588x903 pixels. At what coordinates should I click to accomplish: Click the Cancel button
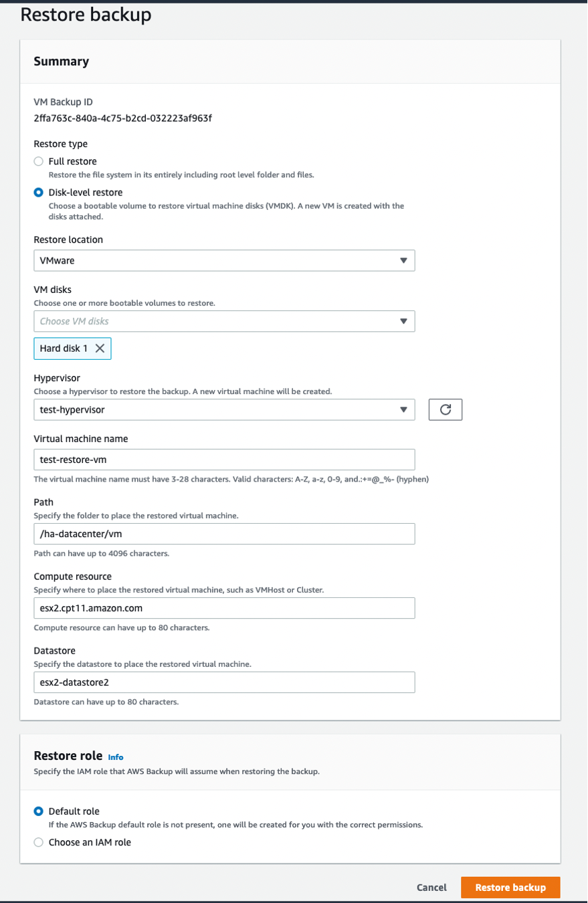point(431,887)
